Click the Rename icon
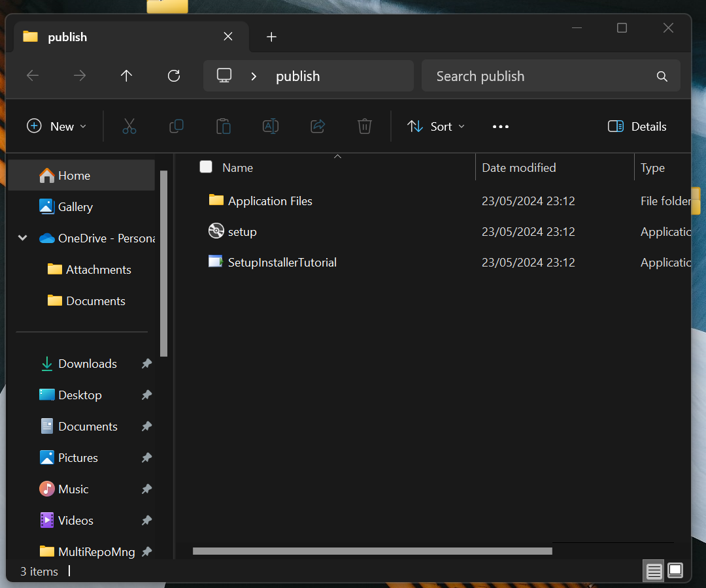This screenshot has width=706, height=588. pyautogui.click(x=270, y=126)
